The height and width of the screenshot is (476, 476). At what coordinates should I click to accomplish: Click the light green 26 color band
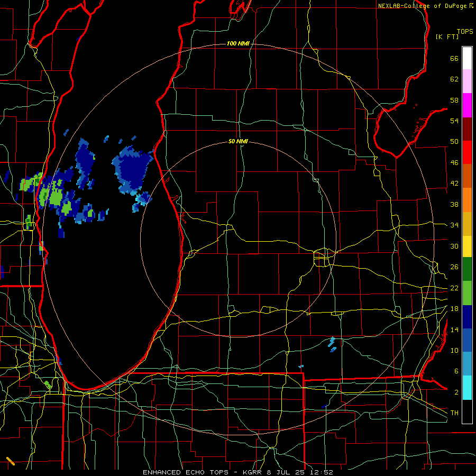467,293
